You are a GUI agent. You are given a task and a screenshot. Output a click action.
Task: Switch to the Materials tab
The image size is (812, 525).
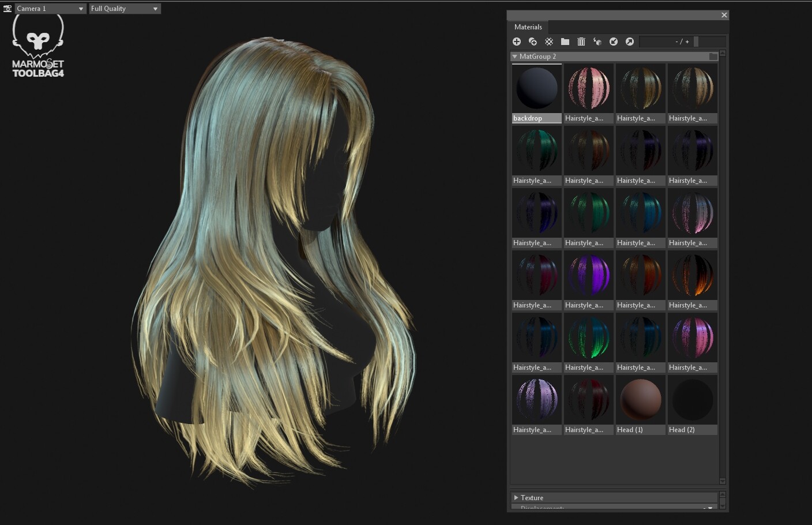click(x=528, y=27)
